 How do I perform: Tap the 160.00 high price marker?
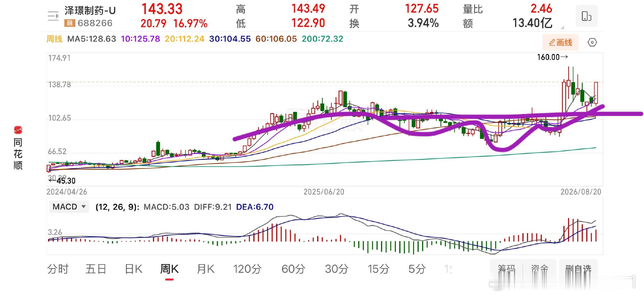point(552,57)
